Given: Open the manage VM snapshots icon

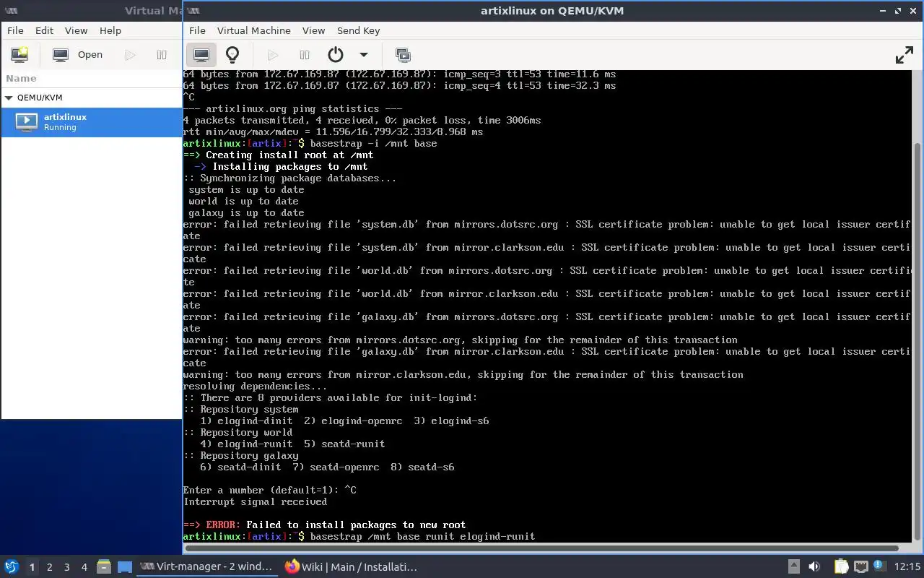Looking at the screenshot, I should point(403,55).
